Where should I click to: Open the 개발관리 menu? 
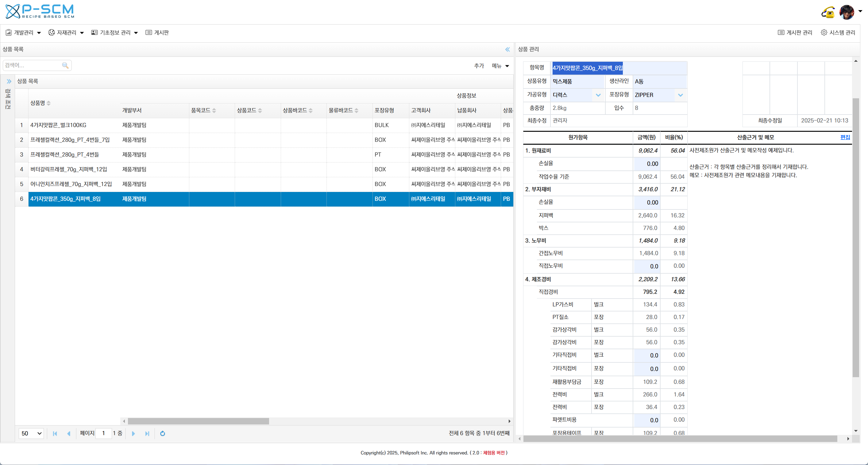[x=23, y=33]
